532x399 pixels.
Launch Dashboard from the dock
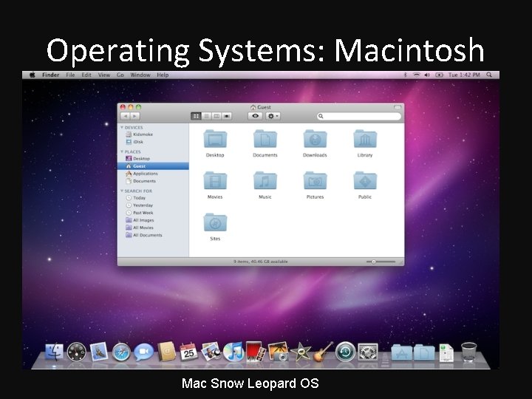[x=76, y=352]
